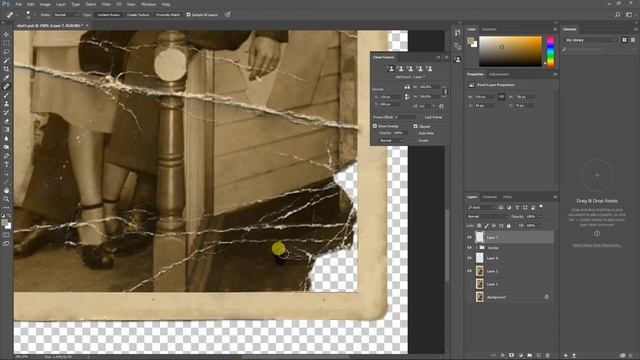Select the Crop tool

(x=6, y=69)
